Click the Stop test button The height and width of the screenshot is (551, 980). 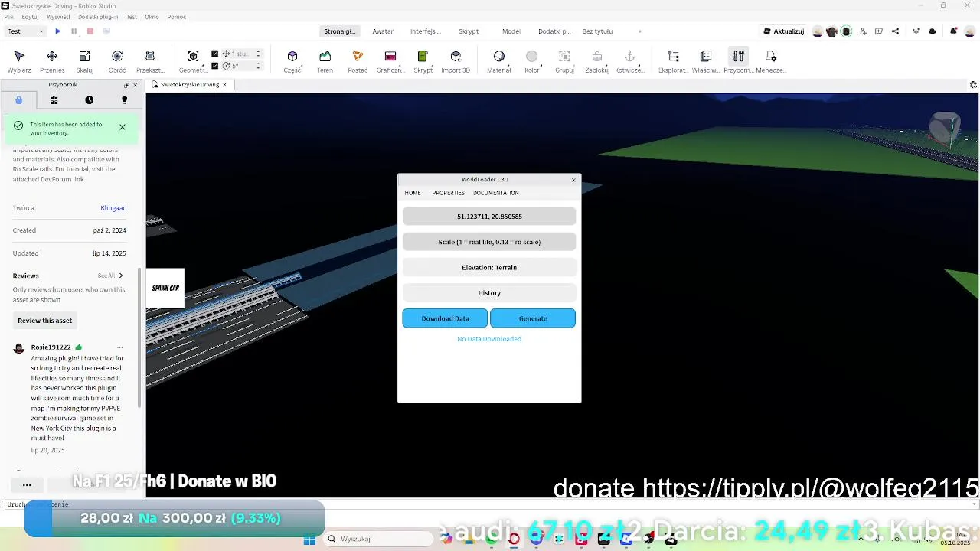[x=90, y=31]
